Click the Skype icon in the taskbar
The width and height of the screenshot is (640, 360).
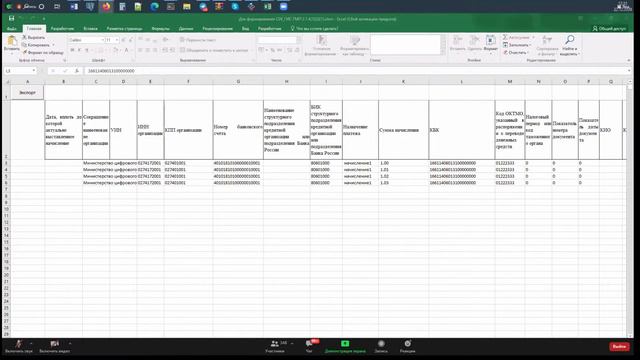click(x=235, y=7)
